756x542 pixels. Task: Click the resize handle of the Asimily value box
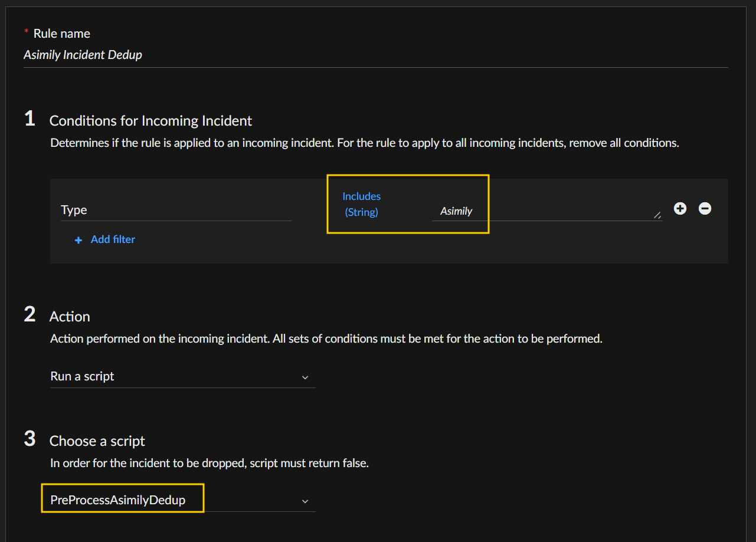[657, 216]
